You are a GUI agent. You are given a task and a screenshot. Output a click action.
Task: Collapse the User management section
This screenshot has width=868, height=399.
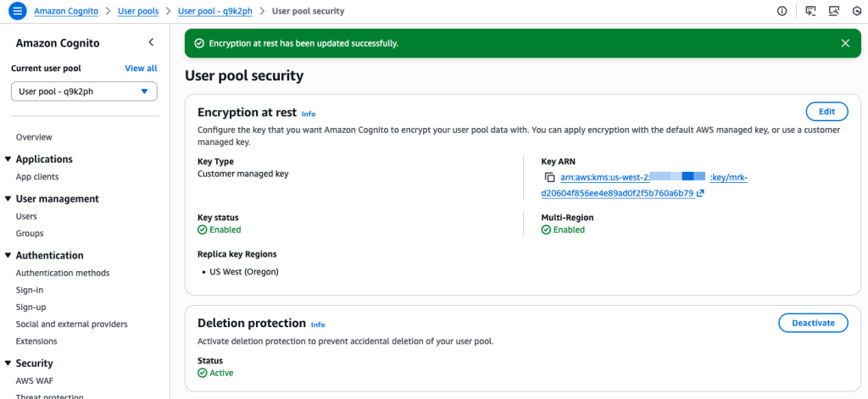point(8,199)
